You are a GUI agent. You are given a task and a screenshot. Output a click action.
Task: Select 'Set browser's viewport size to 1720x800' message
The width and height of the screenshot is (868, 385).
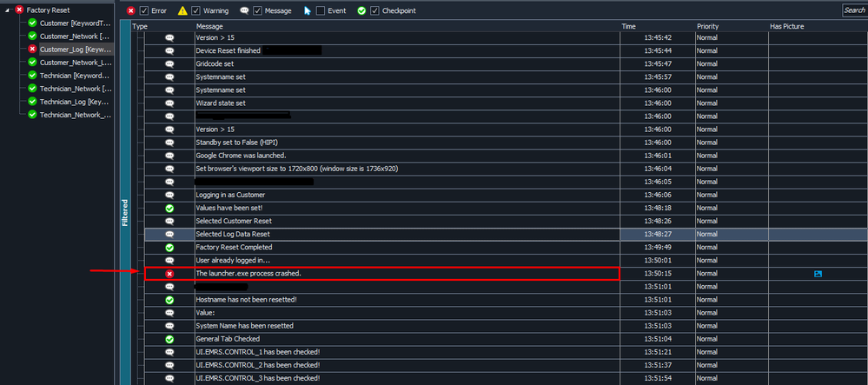tap(297, 169)
